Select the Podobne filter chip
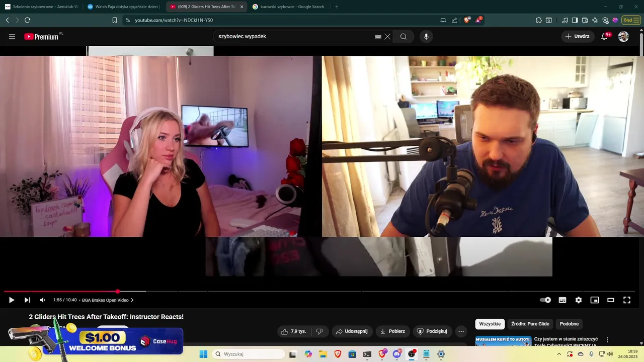This screenshot has width=644, height=362. tap(569, 324)
